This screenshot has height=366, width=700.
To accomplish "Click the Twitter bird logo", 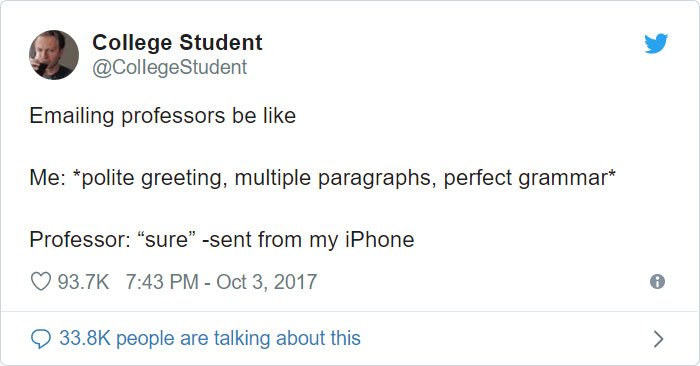I will pos(656,43).
